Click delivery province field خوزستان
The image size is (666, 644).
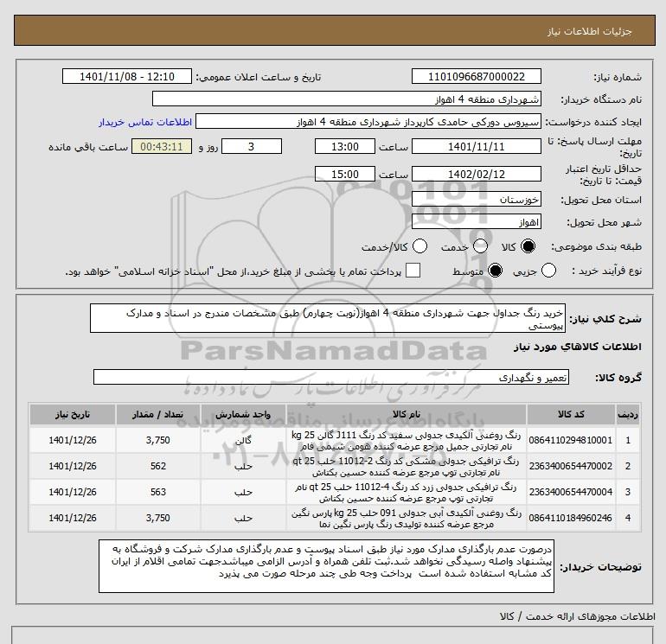point(476,199)
